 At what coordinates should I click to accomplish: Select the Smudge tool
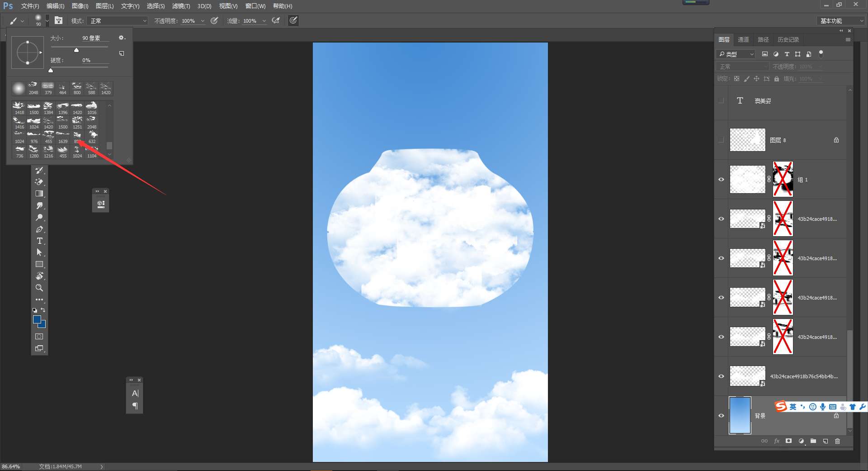39,205
